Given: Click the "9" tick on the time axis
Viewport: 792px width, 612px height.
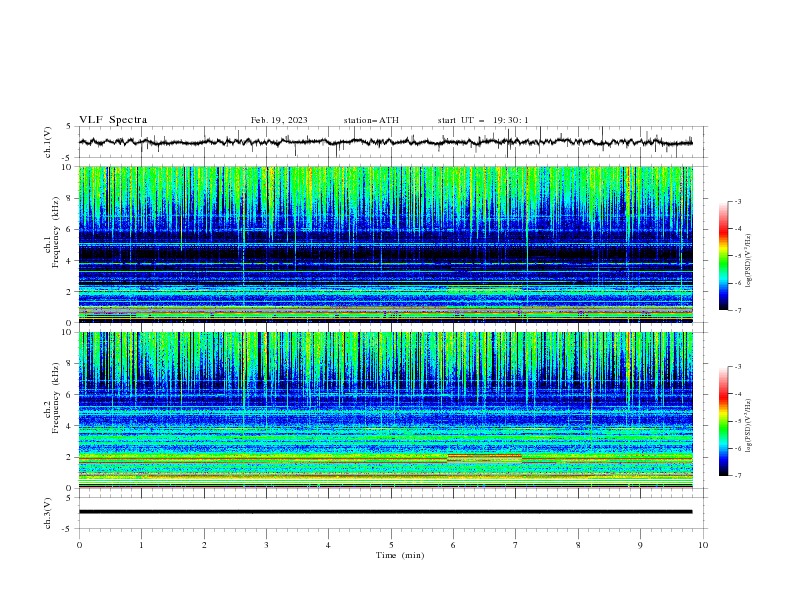Looking at the screenshot, I should tap(641, 545).
